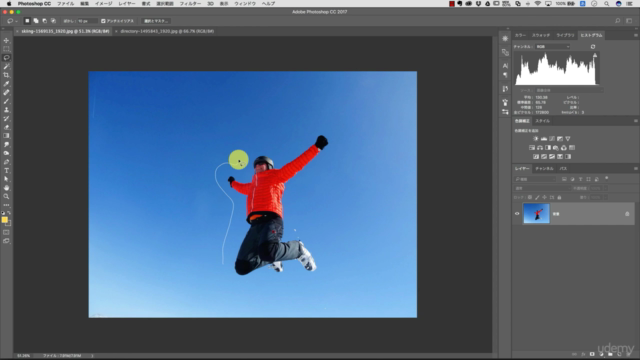Change the screen mode

coord(6,241)
